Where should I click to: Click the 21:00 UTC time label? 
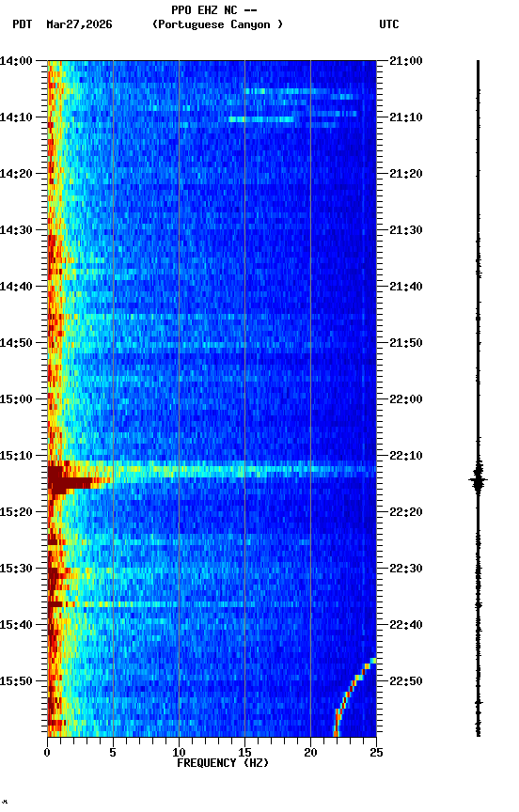[406, 61]
